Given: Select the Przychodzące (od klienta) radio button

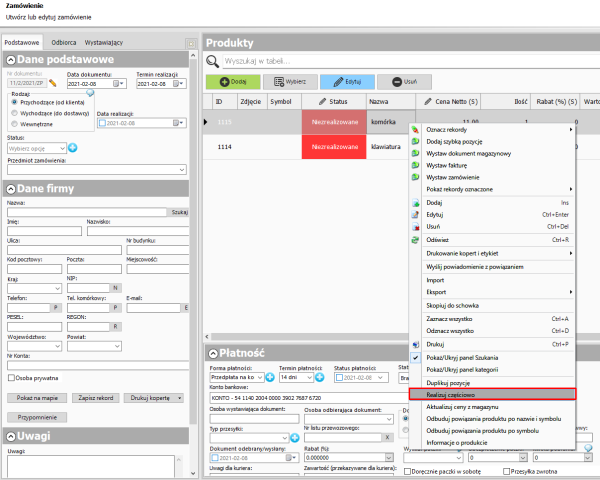Looking at the screenshot, I should pyautogui.click(x=15, y=102).
